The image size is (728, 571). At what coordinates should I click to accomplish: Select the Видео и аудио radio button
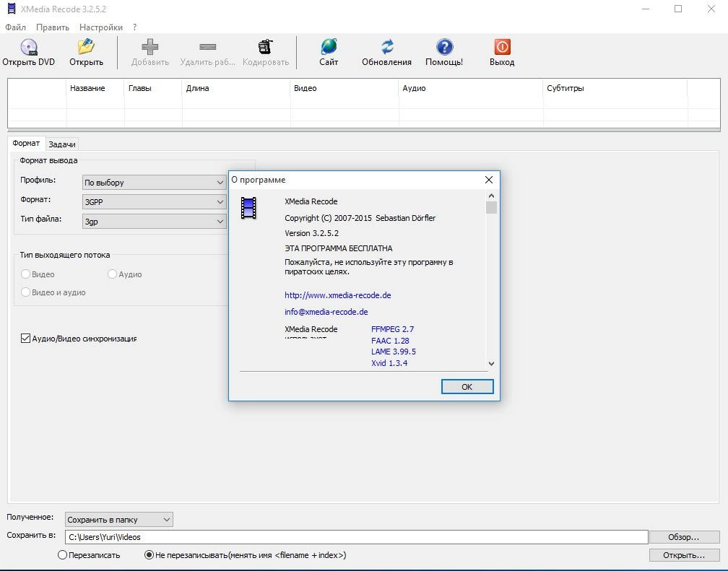(x=25, y=292)
